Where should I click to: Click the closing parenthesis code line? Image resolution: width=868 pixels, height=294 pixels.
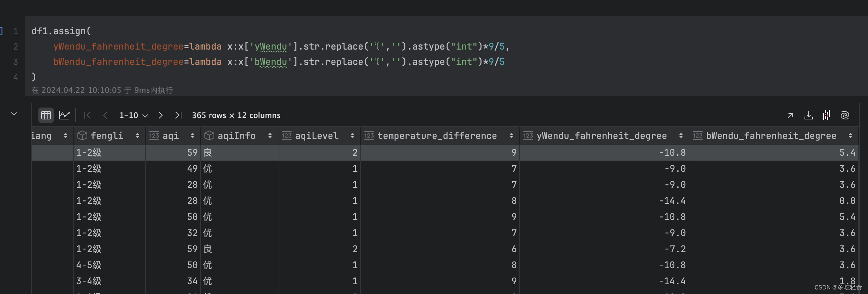[34, 77]
